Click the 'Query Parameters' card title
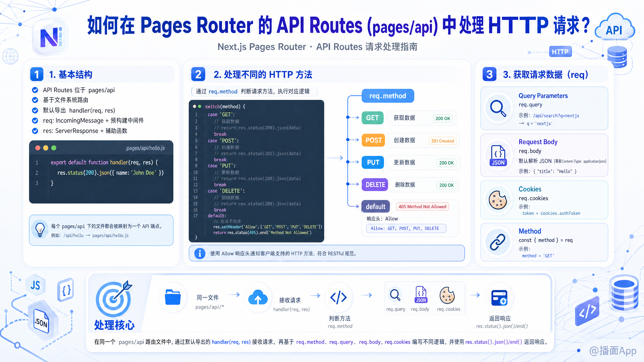Viewport: 644px width, 362px height. click(x=543, y=96)
